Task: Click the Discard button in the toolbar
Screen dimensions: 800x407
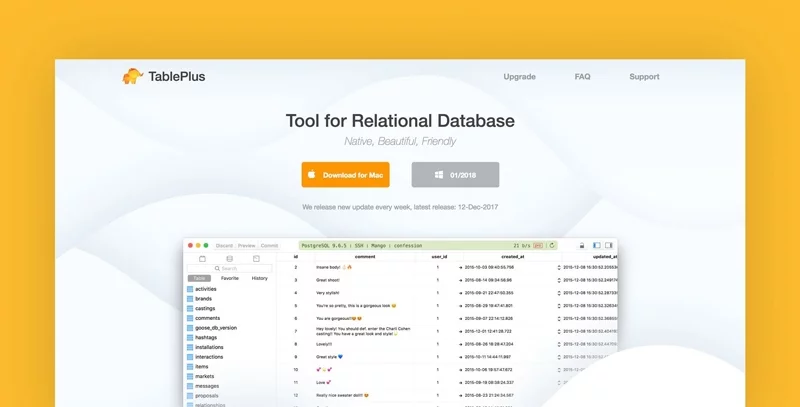Action: (224, 245)
